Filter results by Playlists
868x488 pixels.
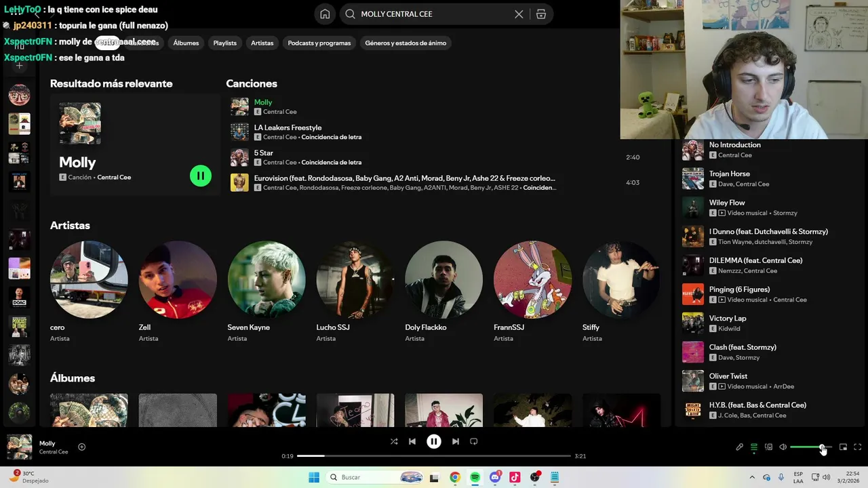(224, 43)
